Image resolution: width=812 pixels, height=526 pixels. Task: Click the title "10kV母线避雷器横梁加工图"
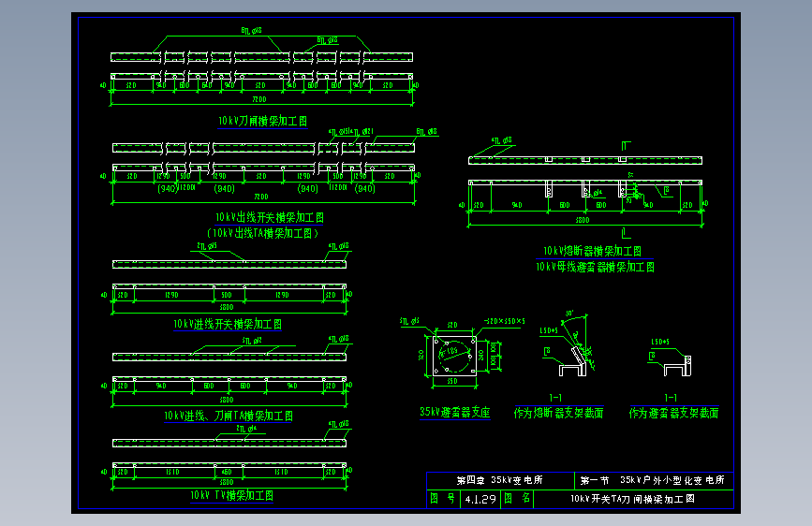[595, 267]
